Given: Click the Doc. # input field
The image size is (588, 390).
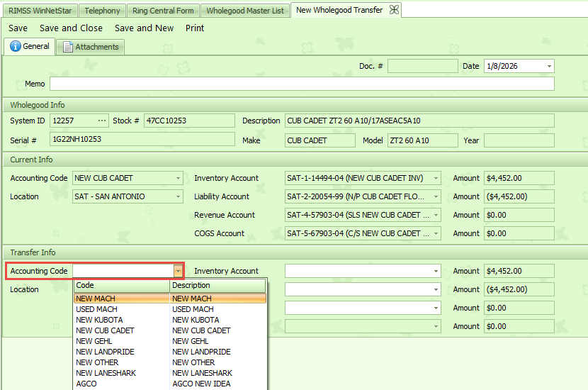Looking at the screenshot, I should [423, 66].
